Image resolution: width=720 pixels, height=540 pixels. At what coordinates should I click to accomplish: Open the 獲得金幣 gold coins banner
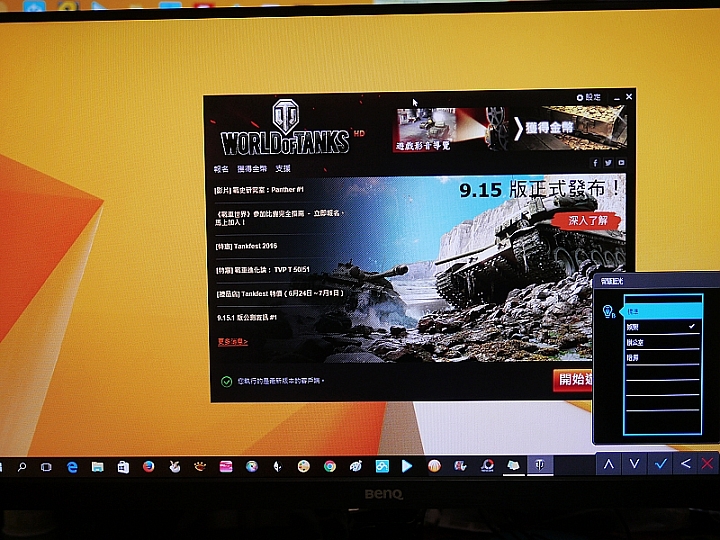570,127
